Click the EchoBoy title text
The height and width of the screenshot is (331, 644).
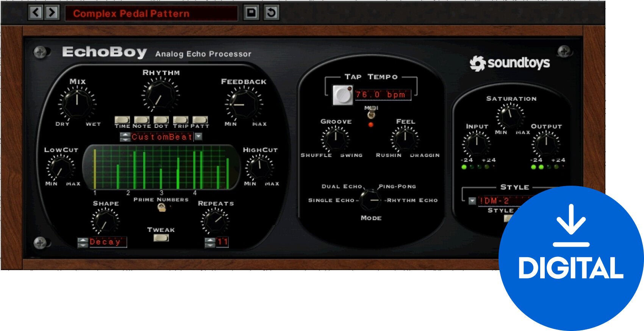(105, 52)
